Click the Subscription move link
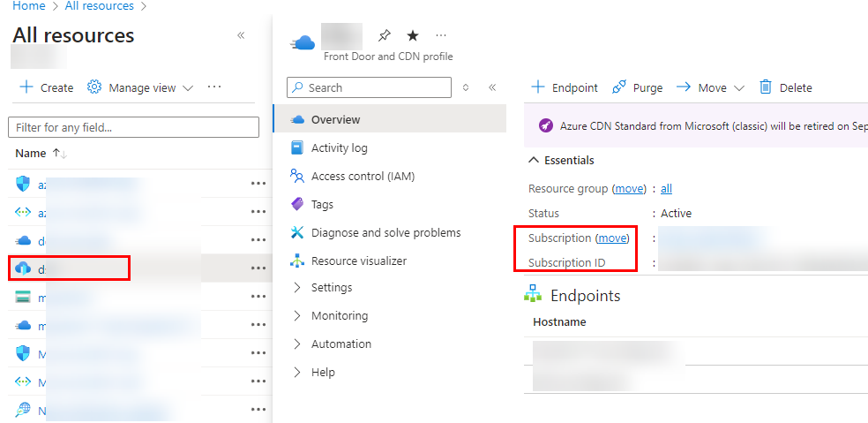The height and width of the screenshot is (423, 868). [x=612, y=238]
